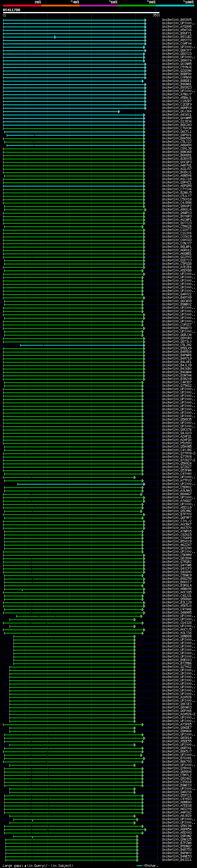Click the large-gaps yellow triangle legend marker

26,865
